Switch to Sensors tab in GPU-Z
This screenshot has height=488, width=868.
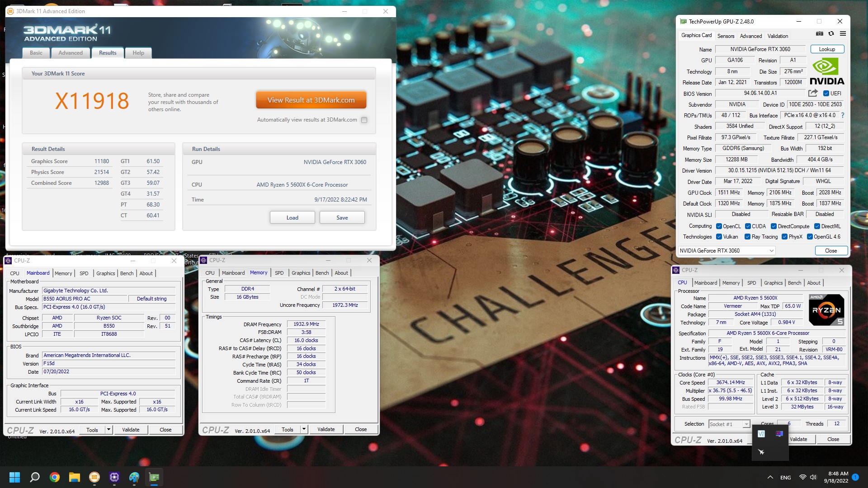726,36
